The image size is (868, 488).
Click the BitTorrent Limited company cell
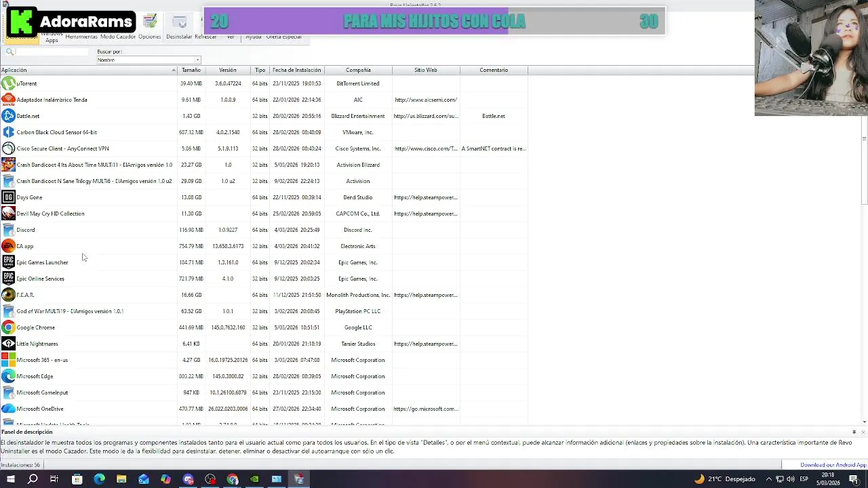point(358,83)
